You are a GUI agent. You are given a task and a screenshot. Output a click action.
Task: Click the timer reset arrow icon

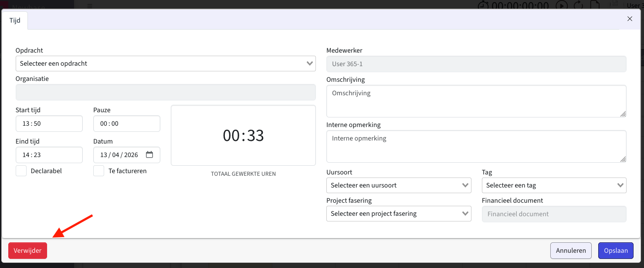pos(579,5)
